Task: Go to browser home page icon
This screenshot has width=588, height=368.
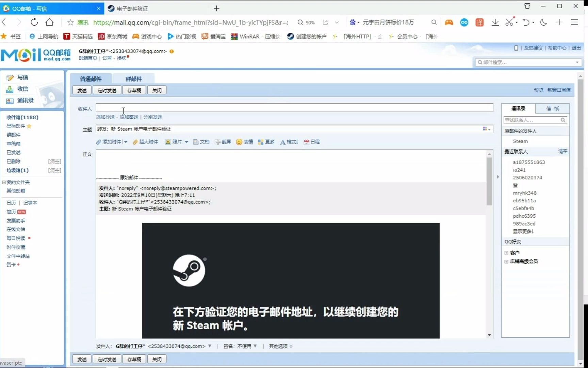Action: (49, 22)
